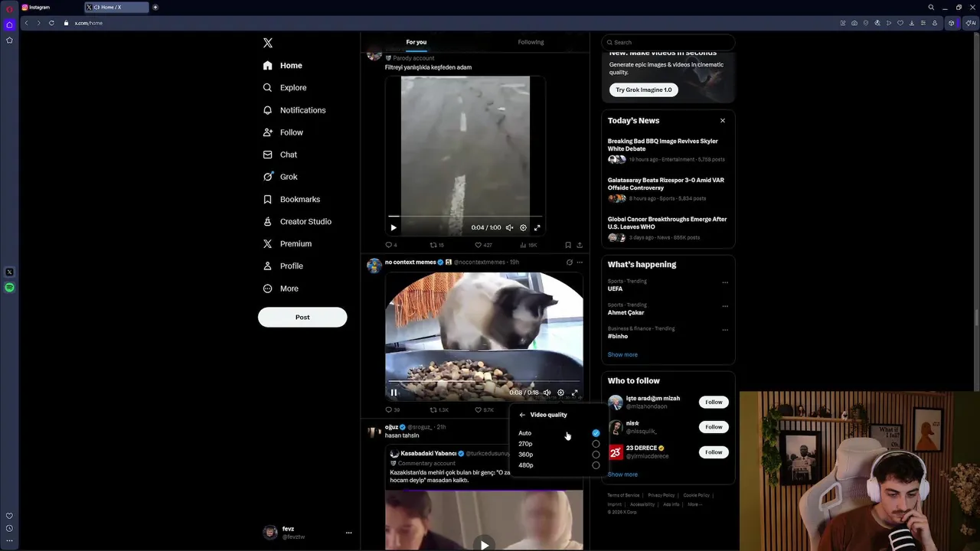Play the road video
This screenshot has height=551, width=980.
tap(394, 227)
